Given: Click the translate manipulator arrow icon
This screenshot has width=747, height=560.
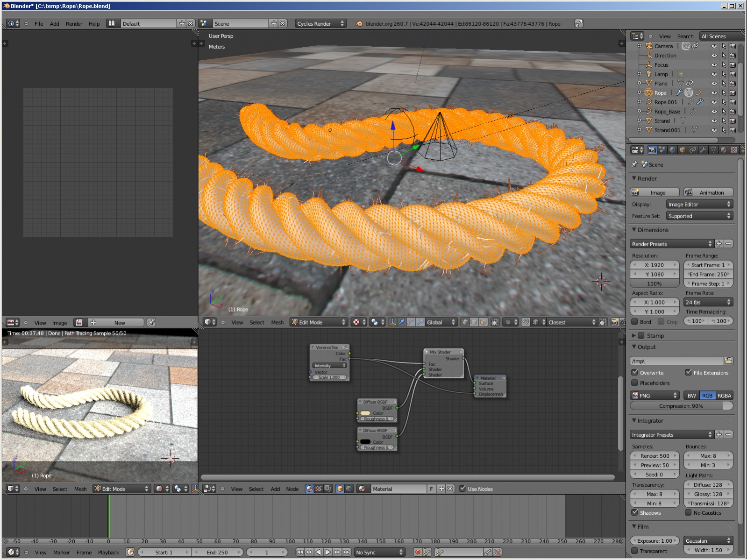Looking at the screenshot, I should pos(401,322).
